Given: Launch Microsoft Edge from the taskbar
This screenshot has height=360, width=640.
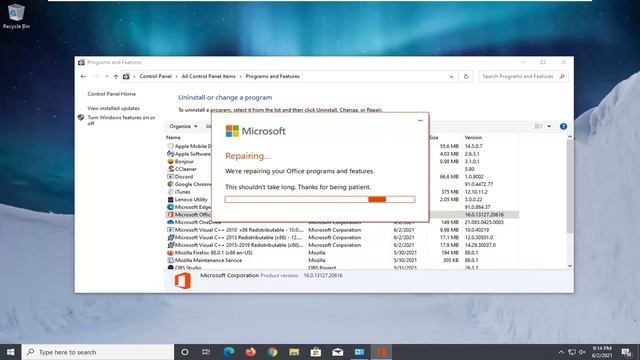Looking at the screenshot, I should click(x=229, y=352).
